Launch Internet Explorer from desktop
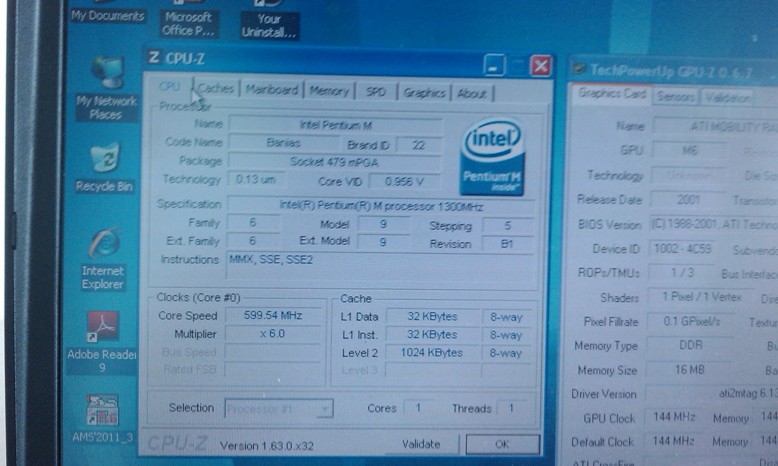Viewport: 778px width, 466px height. coord(103,260)
